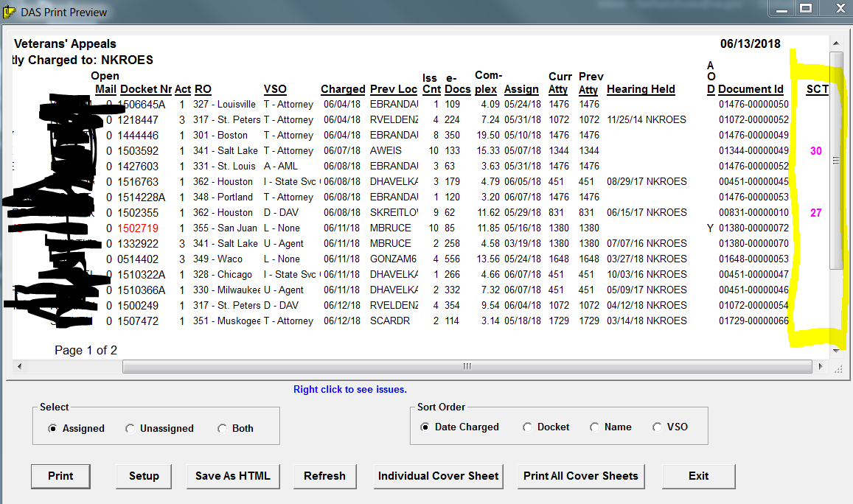
Task: Click the vertical scrollbar thumb
Action: tap(835, 161)
